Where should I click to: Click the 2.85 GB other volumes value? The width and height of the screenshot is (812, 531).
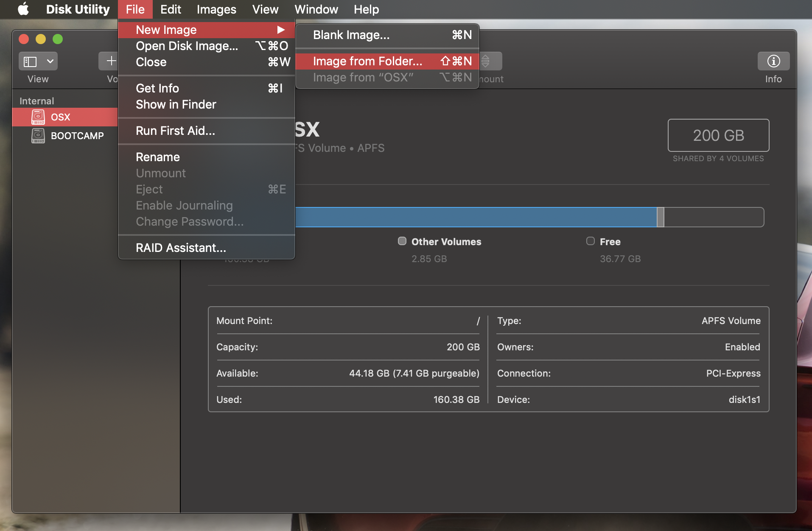[x=429, y=259]
